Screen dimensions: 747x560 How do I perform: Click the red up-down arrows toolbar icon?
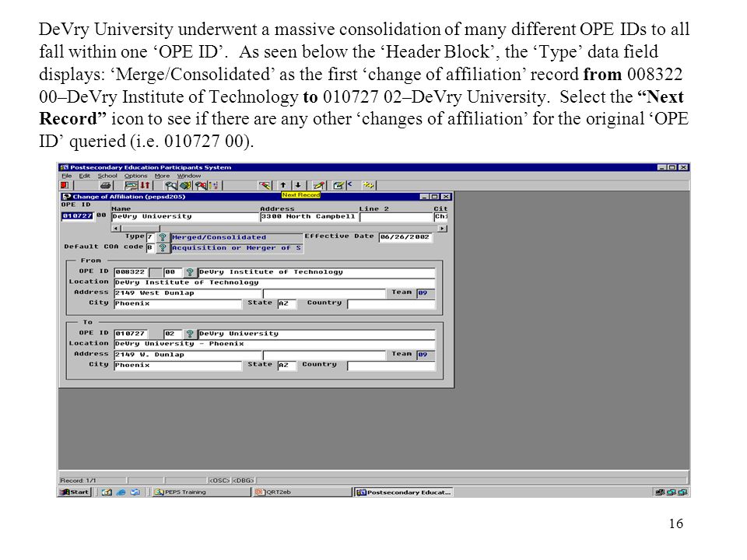[x=145, y=185]
